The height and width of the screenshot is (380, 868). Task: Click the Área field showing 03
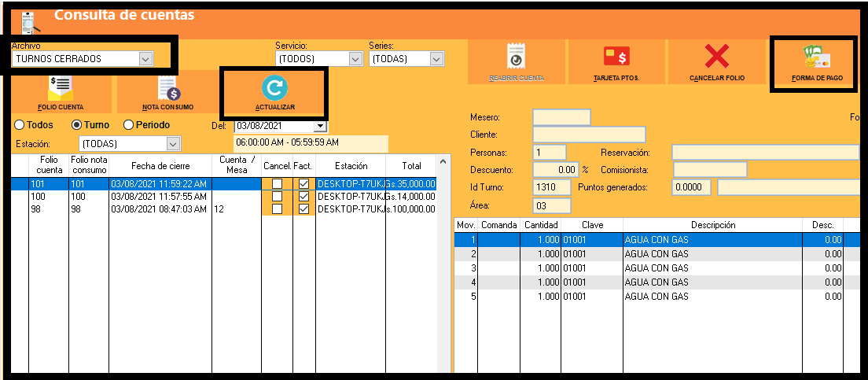click(552, 205)
